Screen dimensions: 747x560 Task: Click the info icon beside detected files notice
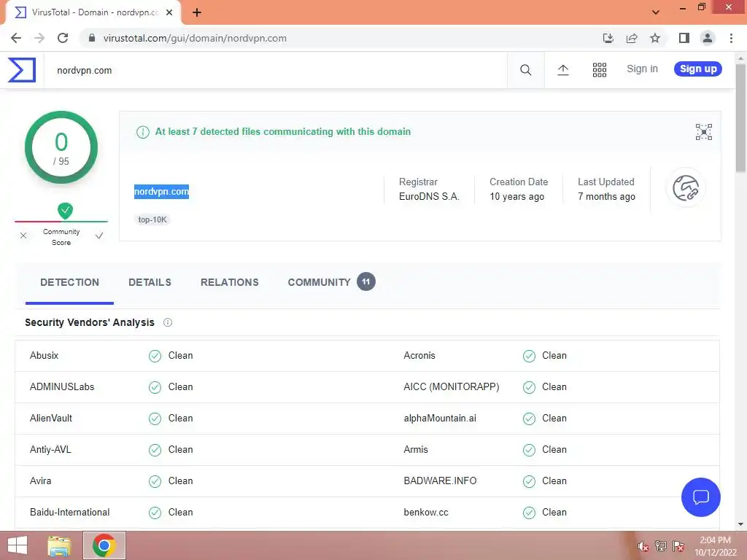click(x=143, y=132)
